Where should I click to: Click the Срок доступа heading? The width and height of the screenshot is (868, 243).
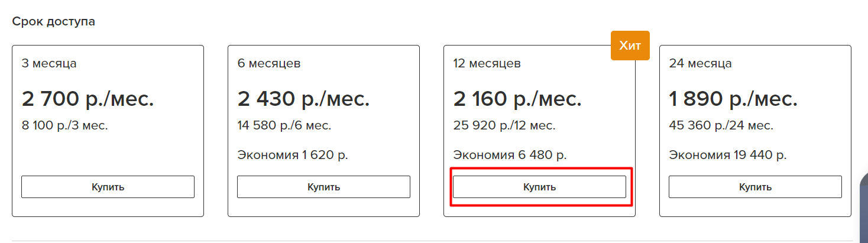pos(54,22)
